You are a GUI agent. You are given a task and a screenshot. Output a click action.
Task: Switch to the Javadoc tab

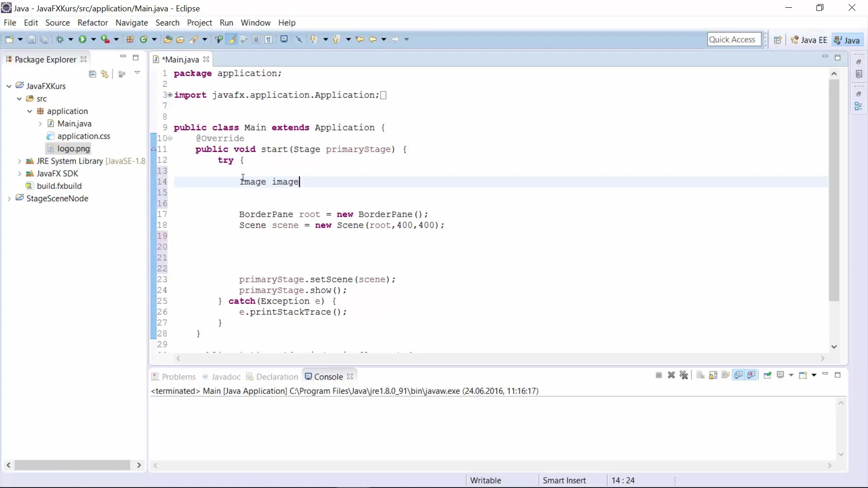222,376
